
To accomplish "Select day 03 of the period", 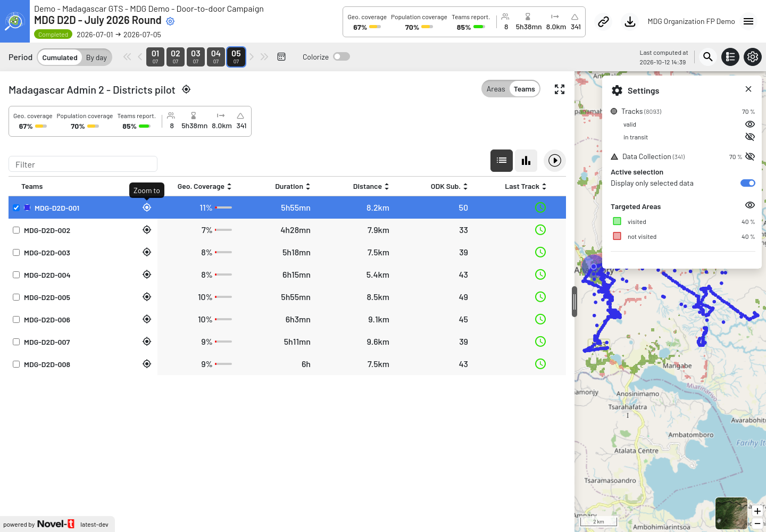I will point(196,57).
